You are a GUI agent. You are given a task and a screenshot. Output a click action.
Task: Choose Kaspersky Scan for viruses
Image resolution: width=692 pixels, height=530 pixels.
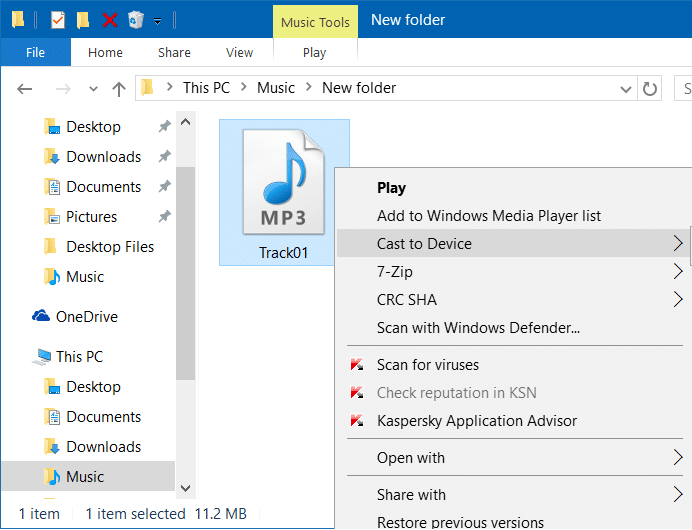click(514, 365)
